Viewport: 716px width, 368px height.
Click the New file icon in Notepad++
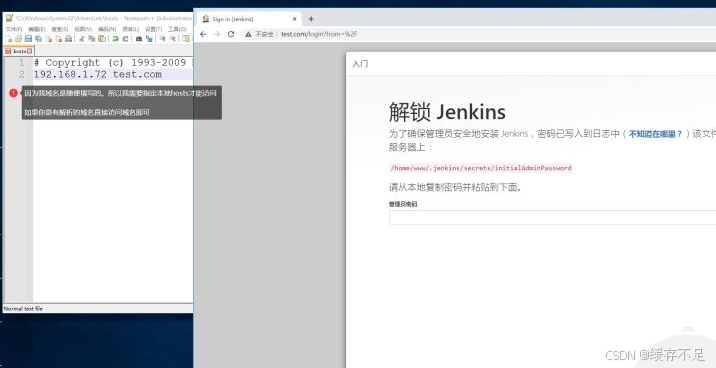tap(9, 39)
